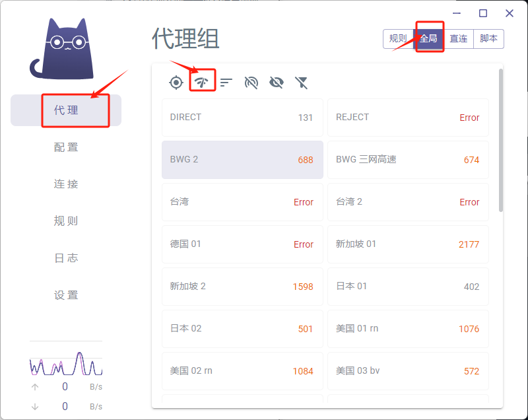
Task: Select the DIRECT proxy card
Action: pyautogui.click(x=242, y=118)
